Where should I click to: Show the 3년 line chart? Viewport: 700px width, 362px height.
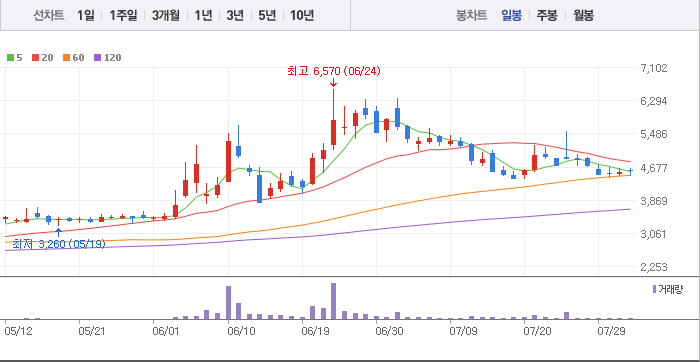point(235,16)
